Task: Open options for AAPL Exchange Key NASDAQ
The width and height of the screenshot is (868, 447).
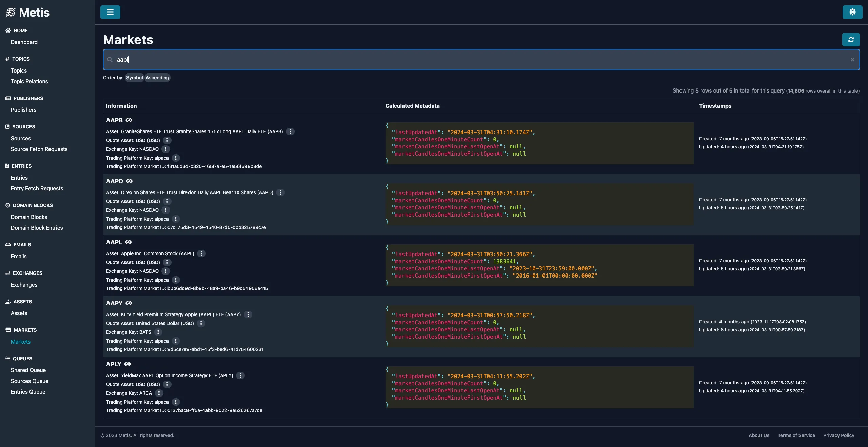Action: pos(166,271)
